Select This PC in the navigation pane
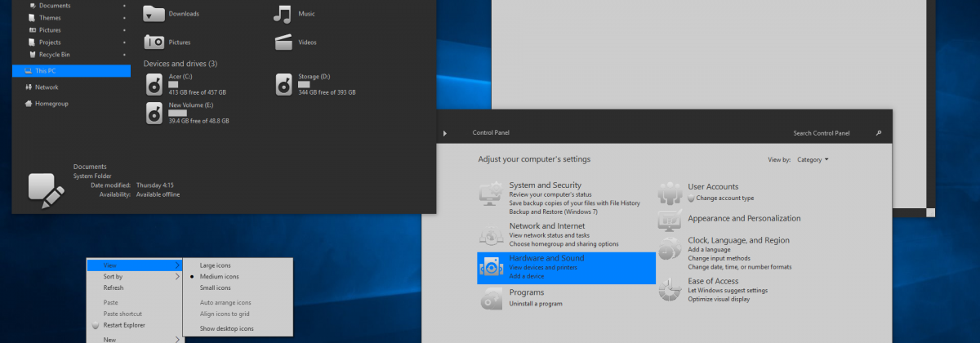Viewport: 980px width, 343px height. 71,71
